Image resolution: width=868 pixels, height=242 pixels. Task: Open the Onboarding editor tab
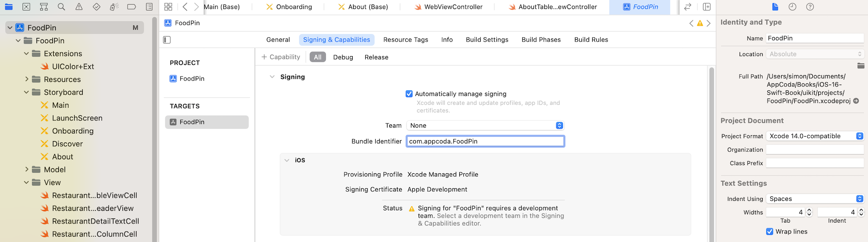[289, 7]
